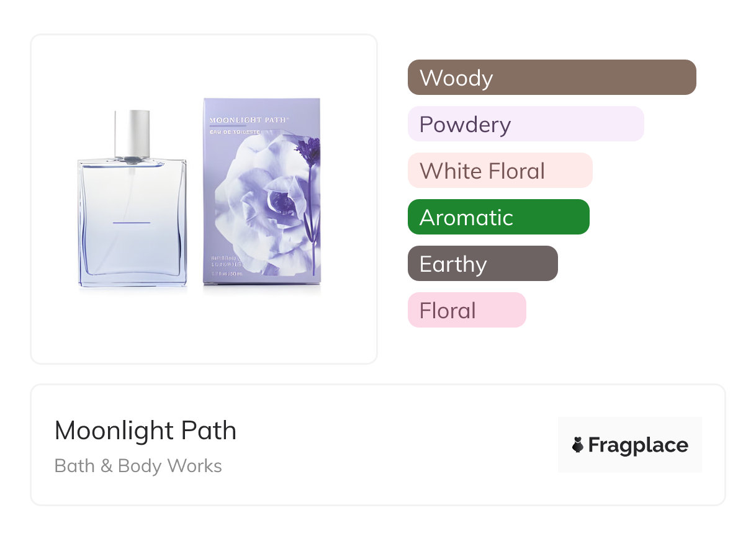Image resolution: width=756 pixels, height=536 pixels.
Task: Open the Bath & Body Works brand link
Action: [138, 466]
